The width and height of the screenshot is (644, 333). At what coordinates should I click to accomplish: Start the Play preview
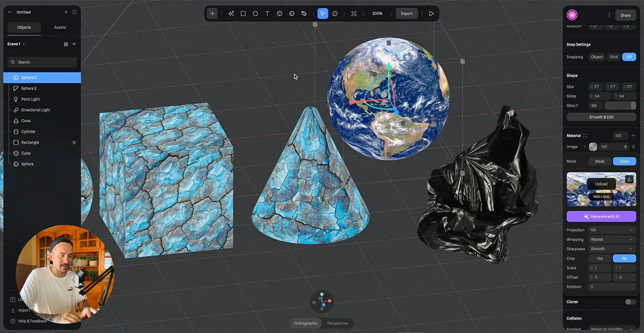click(431, 13)
